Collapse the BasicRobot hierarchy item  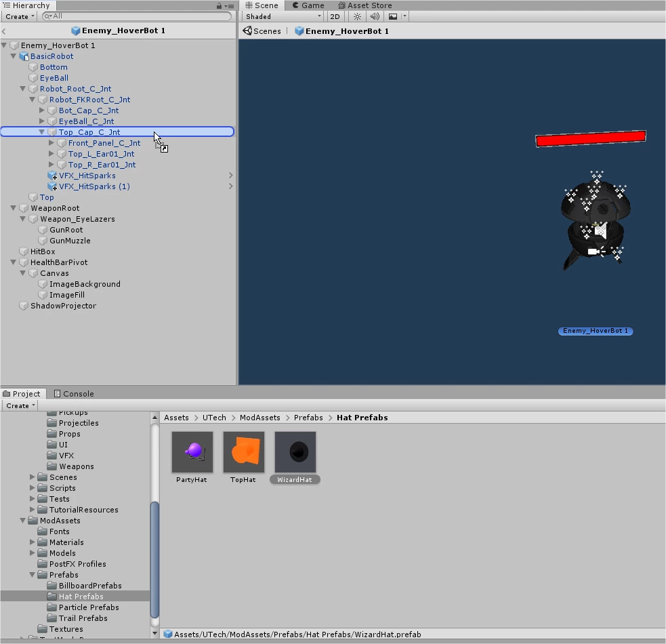click(x=14, y=56)
